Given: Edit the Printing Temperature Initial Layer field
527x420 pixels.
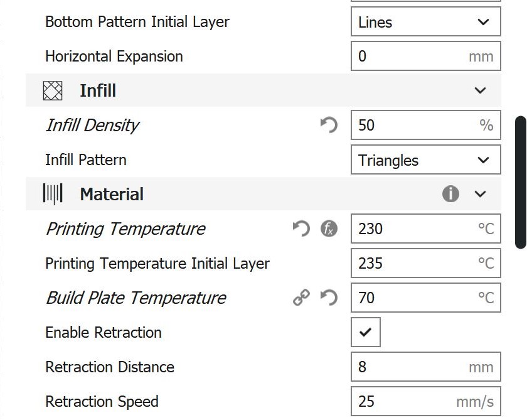Looking at the screenshot, I should pos(414,263).
